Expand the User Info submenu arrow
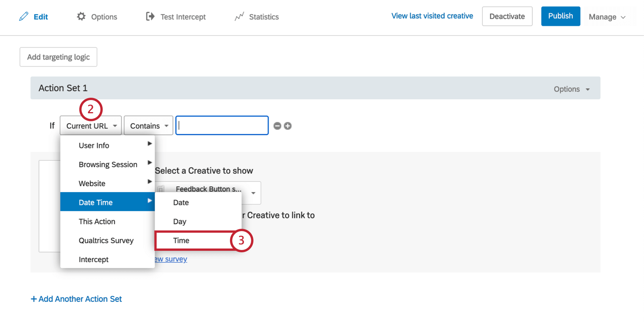Viewport: 644px width, 322px height. pos(149,144)
